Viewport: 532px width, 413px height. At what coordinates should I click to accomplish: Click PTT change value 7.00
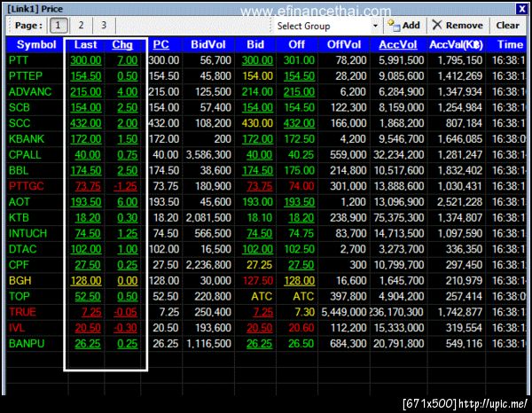127,60
